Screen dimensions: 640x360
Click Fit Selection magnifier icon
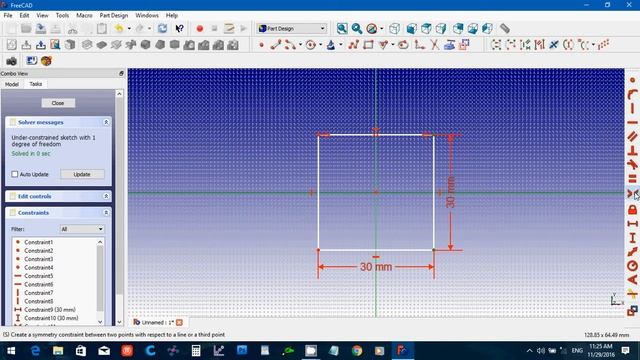tap(357, 29)
